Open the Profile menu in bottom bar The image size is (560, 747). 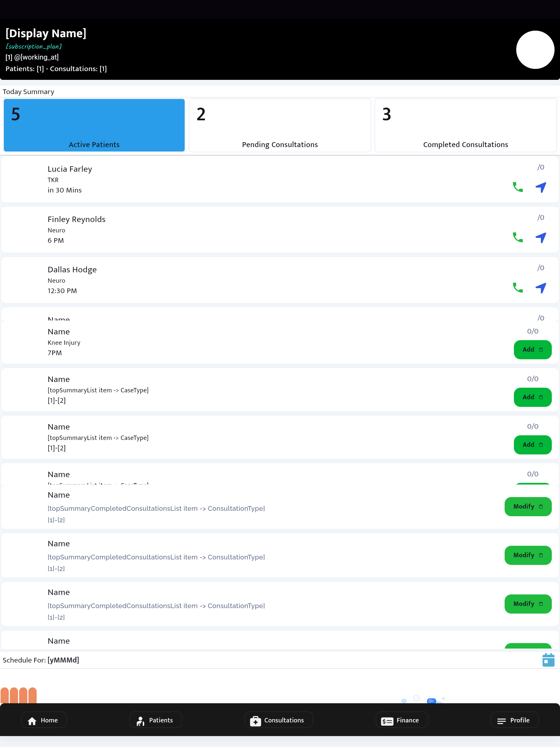tap(514, 720)
